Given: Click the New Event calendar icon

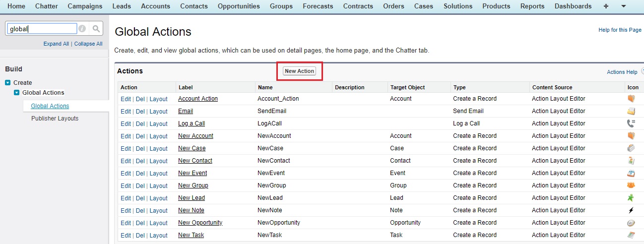Looking at the screenshot, I should [631, 173].
